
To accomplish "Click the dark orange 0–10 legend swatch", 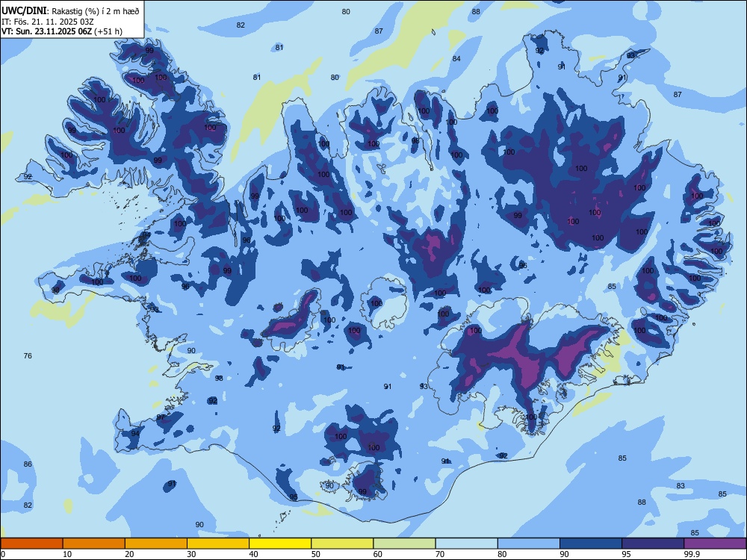I will (x=31, y=544).
